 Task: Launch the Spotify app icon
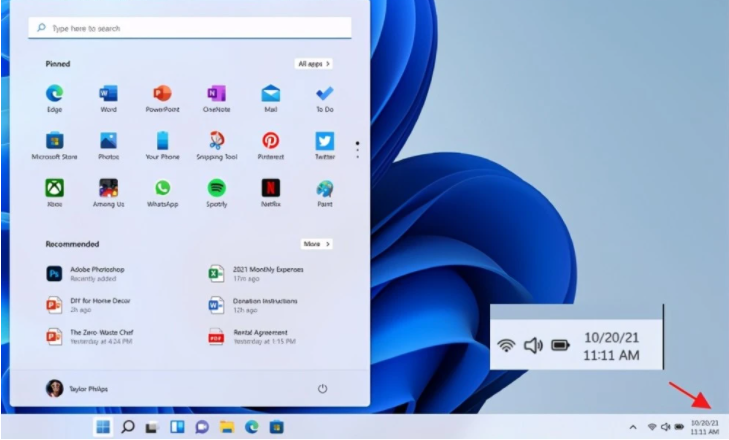click(x=216, y=188)
